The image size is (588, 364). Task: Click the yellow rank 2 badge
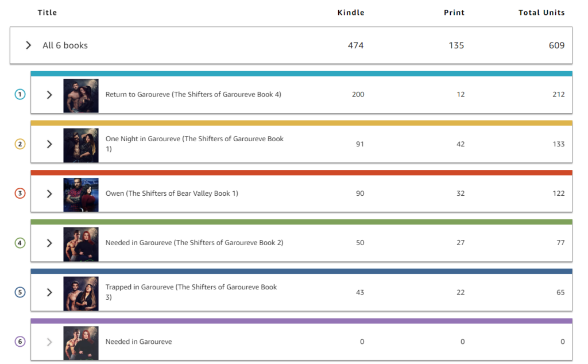20,144
